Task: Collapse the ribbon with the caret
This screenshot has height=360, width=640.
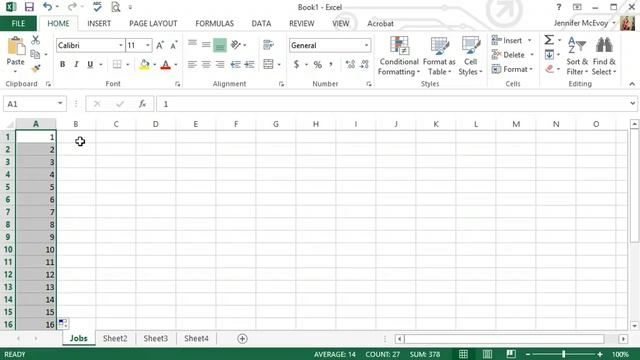Action: (x=632, y=84)
